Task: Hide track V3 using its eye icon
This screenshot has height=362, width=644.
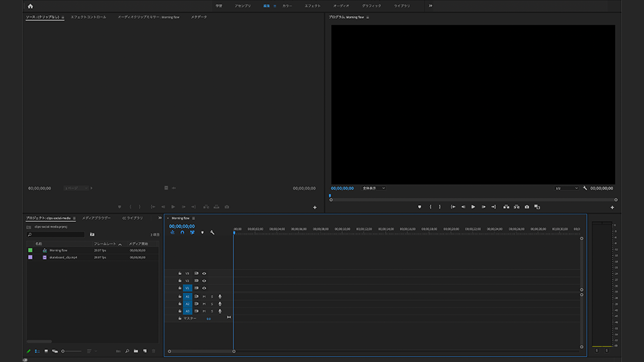Action: [x=204, y=274]
